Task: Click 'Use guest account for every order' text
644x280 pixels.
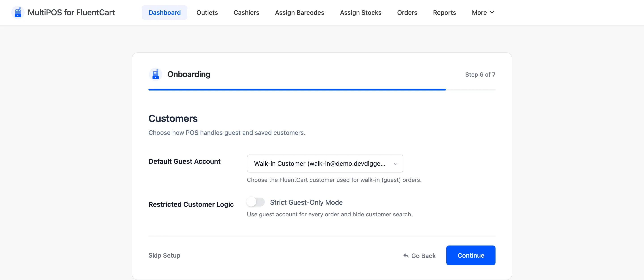Action: pos(330,214)
